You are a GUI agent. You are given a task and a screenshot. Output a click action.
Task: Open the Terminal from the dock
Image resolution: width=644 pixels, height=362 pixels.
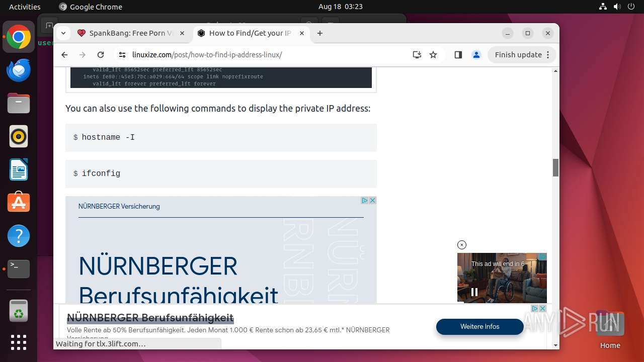click(x=19, y=269)
